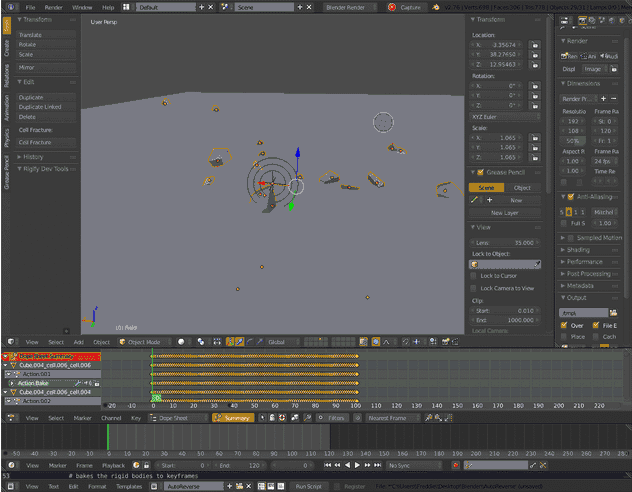Play animation forward in timeline
Image resolution: width=632 pixels, height=492 pixels.
[x=357, y=465]
